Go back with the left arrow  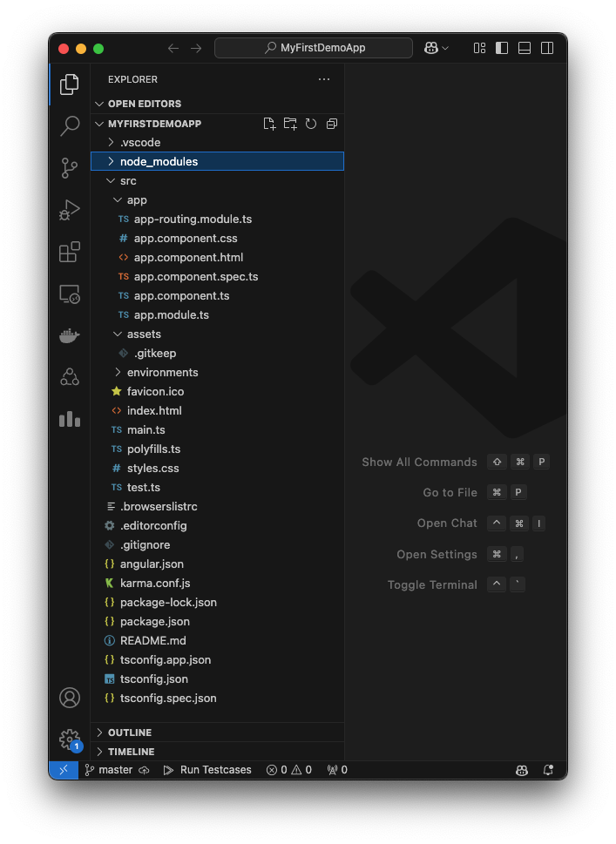(x=173, y=49)
